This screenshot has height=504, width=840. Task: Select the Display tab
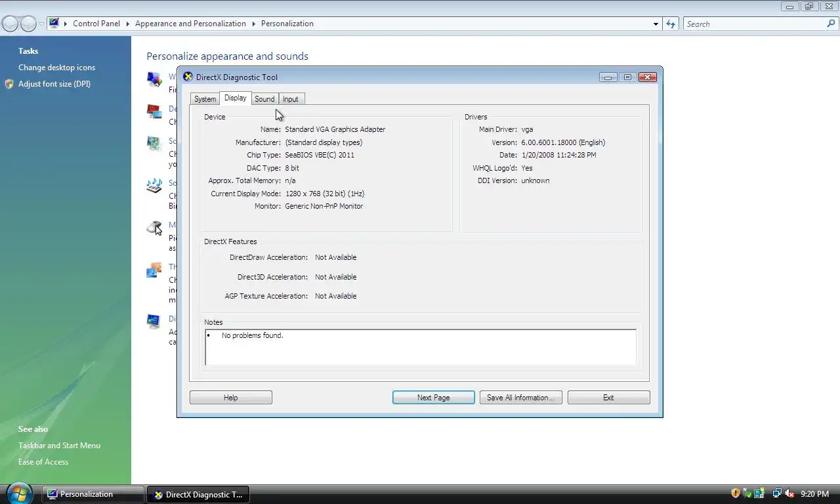tap(236, 98)
